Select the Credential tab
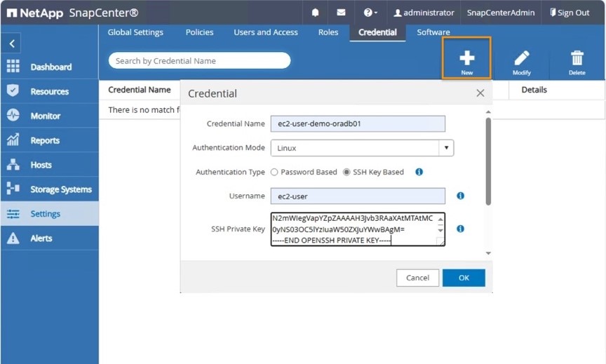This screenshot has height=364, width=606. point(377,32)
